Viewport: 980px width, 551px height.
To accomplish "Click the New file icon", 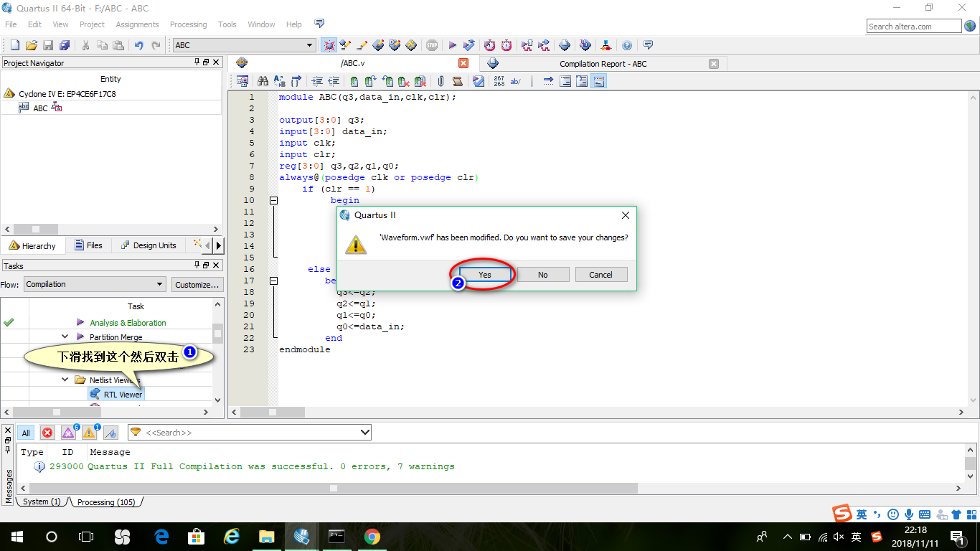I will point(14,45).
